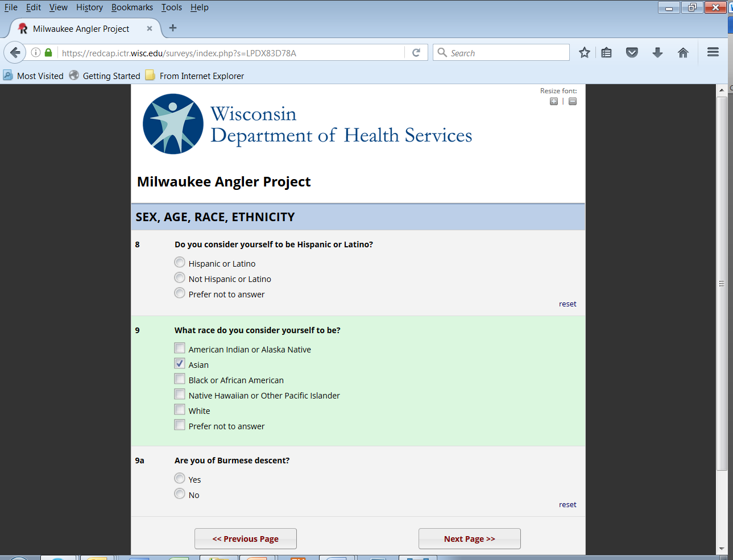
Task: Open the History menu
Action: coord(90,7)
